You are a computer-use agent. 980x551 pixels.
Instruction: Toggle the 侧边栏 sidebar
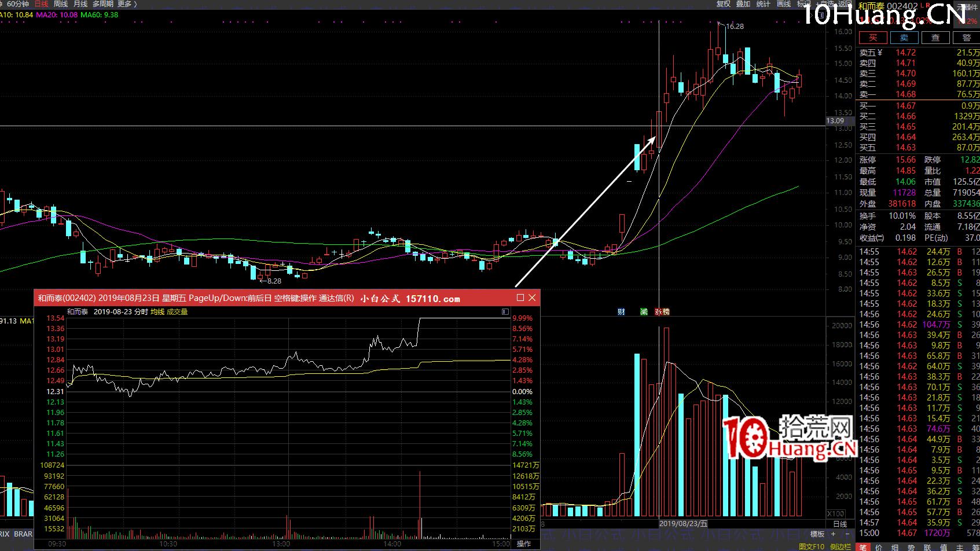coord(840,547)
